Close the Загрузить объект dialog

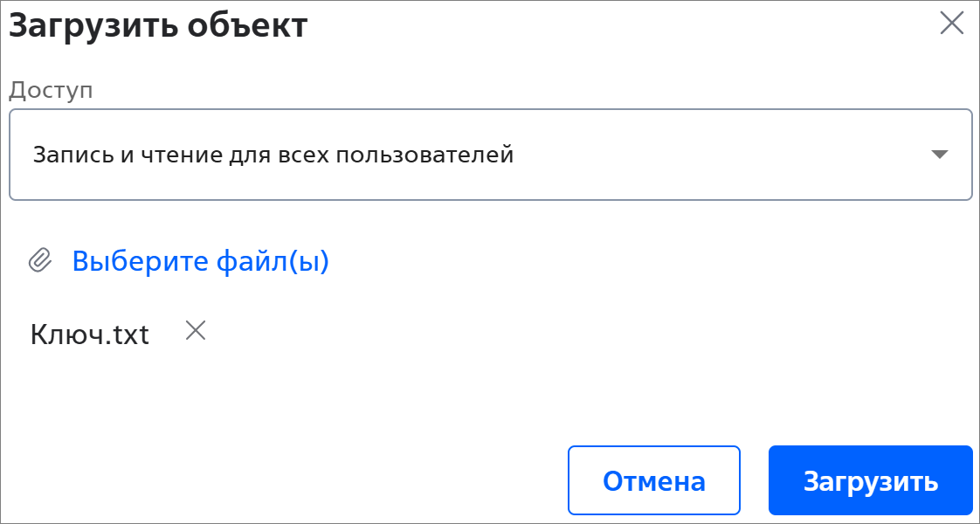click(952, 24)
